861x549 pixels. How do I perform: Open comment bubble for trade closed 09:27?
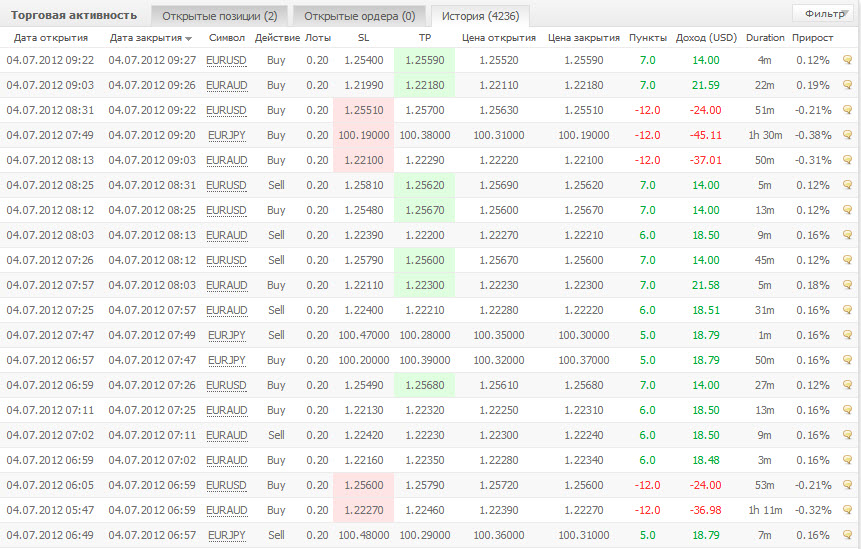point(847,60)
